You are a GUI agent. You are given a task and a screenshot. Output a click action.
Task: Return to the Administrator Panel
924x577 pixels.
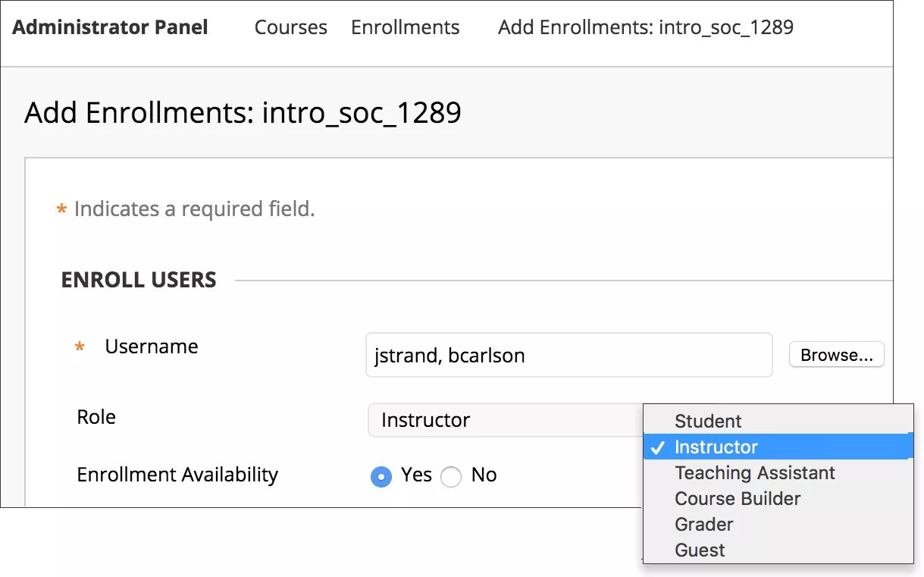110,27
